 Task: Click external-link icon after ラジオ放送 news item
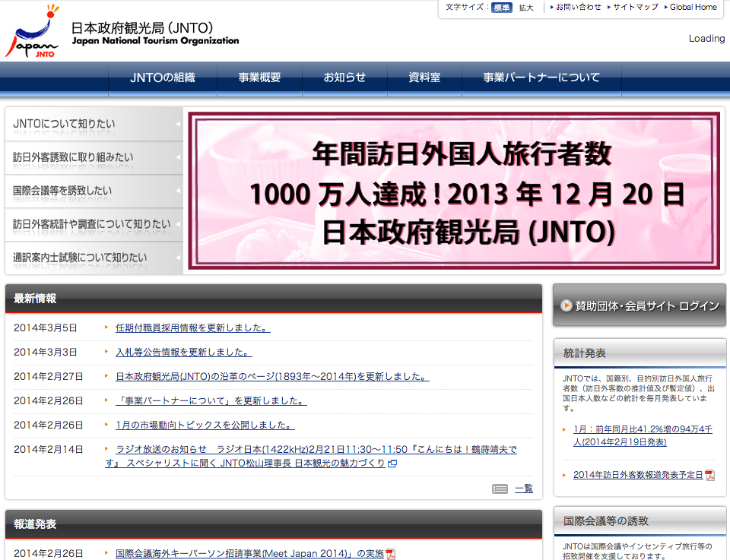click(392, 464)
